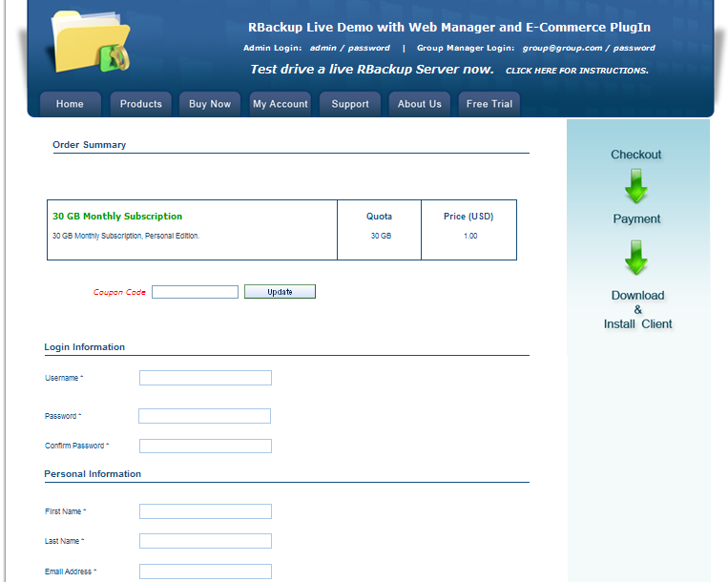The image size is (728, 582).
Task: Click the First Name field
Action: point(205,511)
